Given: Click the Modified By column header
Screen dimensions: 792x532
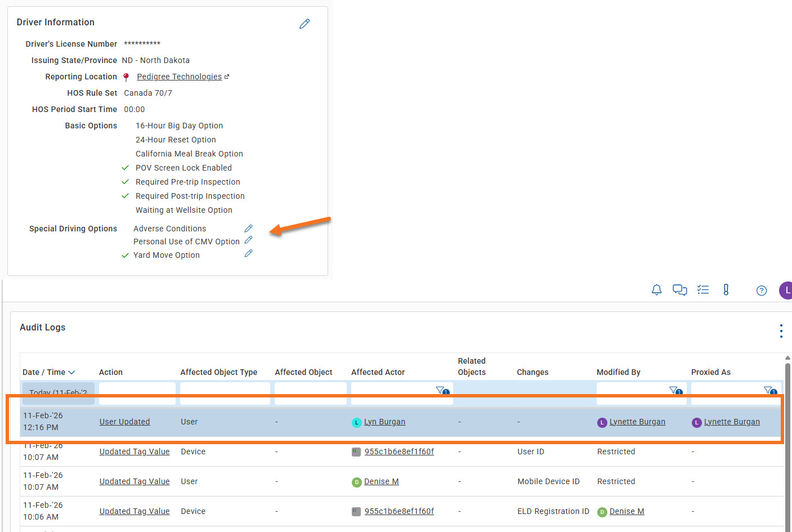Looking at the screenshot, I should pyautogui.click(x=619, y=372).
